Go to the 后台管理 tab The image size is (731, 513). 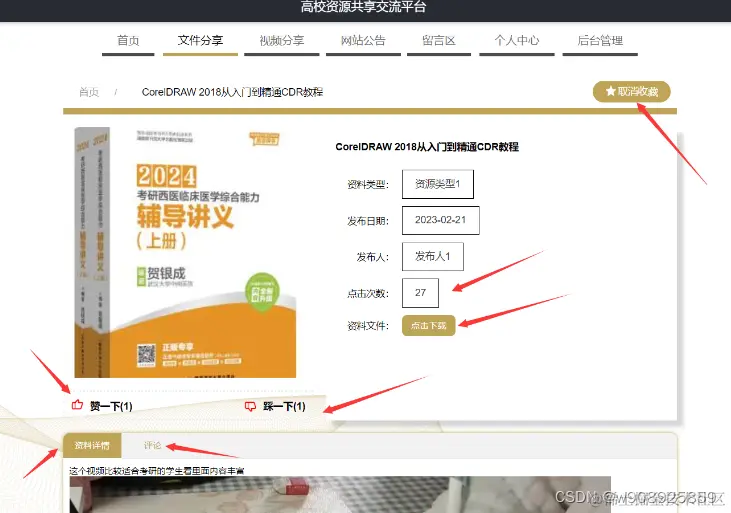[x=600, y=41]
